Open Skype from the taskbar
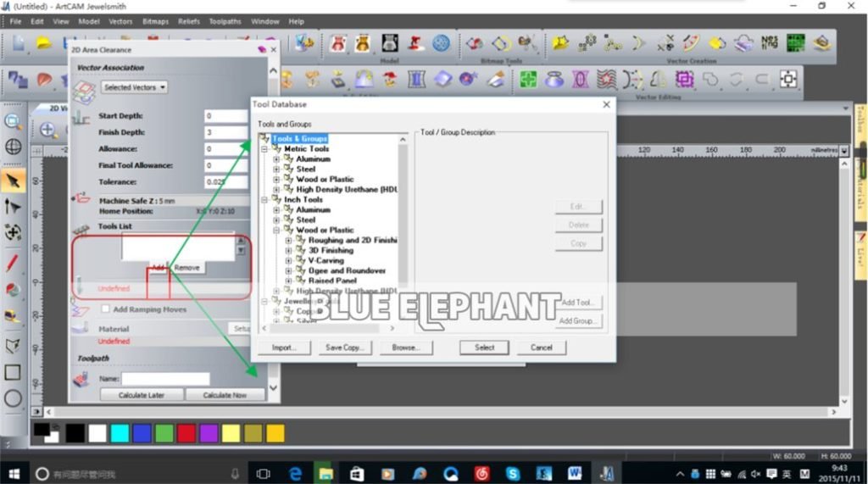The width and height of the screenshot is (868, 484). 513,474
